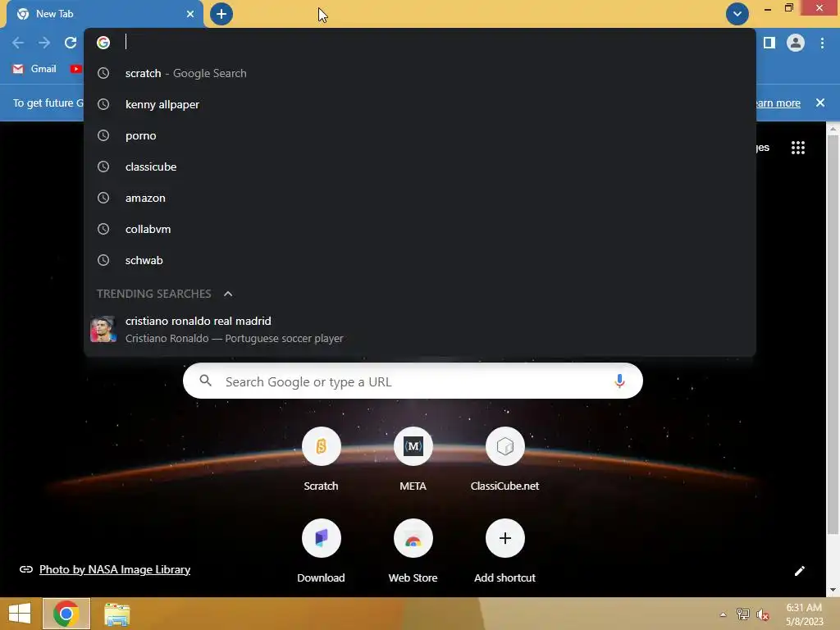Click the Cristiano Ronaldo thumbnail image
This screenshot has height=630, width=840.
103,329
